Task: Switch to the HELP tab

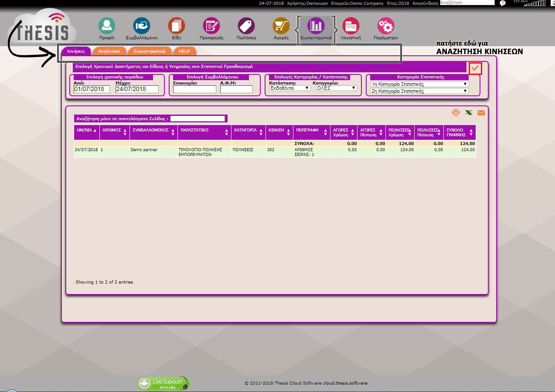Action: 184,51
